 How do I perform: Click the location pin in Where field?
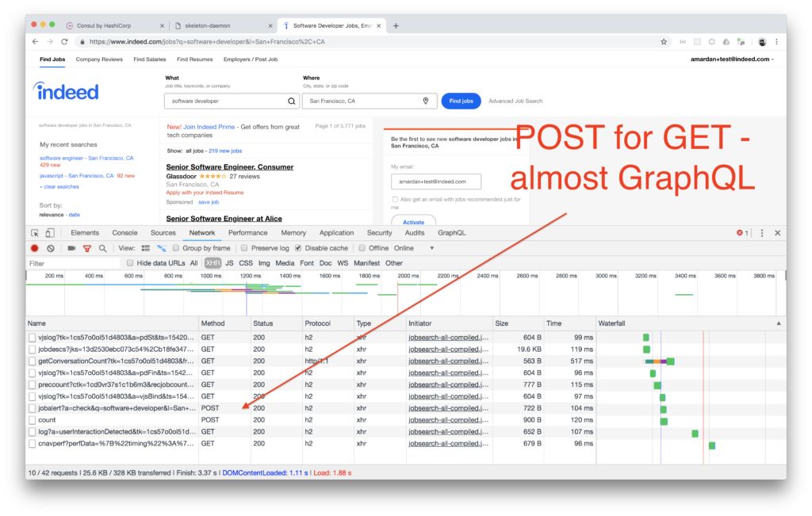click(426, 101)
